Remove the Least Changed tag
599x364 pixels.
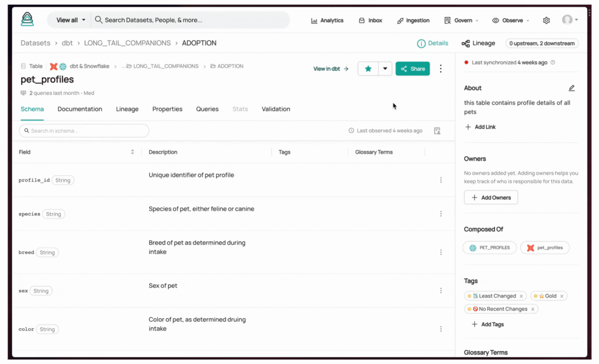point(521,296)
